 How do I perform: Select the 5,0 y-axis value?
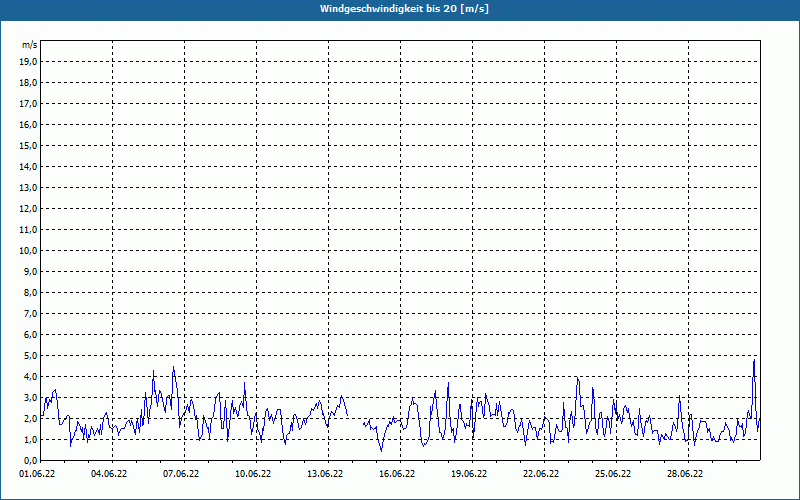[30, 356]
